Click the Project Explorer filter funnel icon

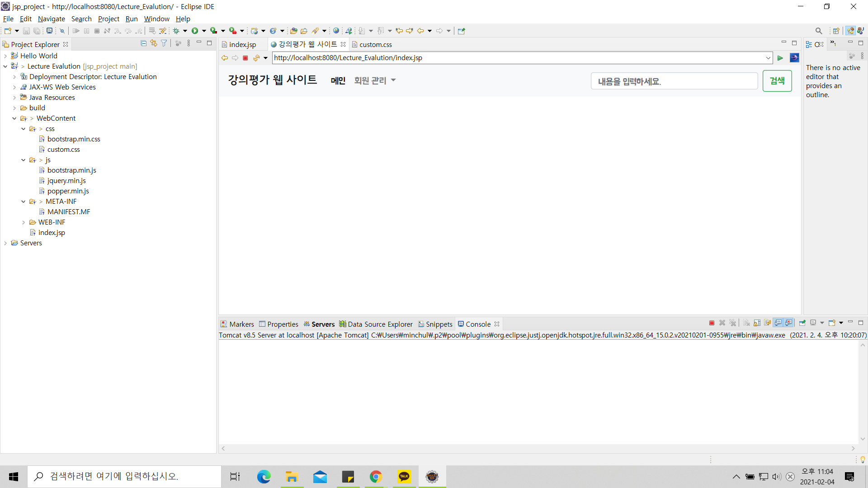[164, 43]
